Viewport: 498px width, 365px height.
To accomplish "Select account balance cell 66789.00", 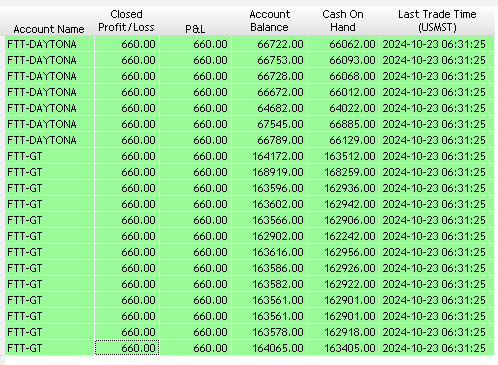I will 269,140.
